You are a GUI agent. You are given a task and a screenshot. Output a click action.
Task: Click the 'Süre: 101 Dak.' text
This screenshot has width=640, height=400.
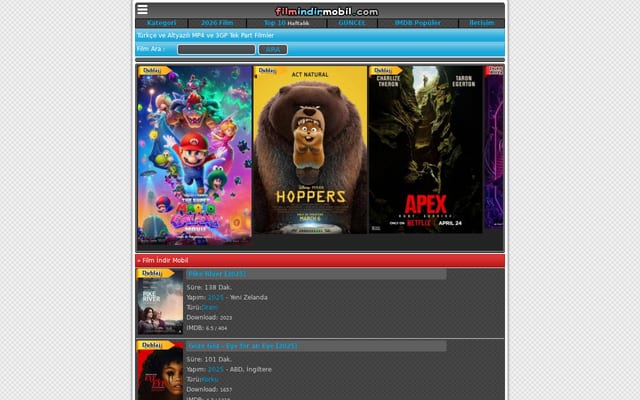(x=209, y=360)
